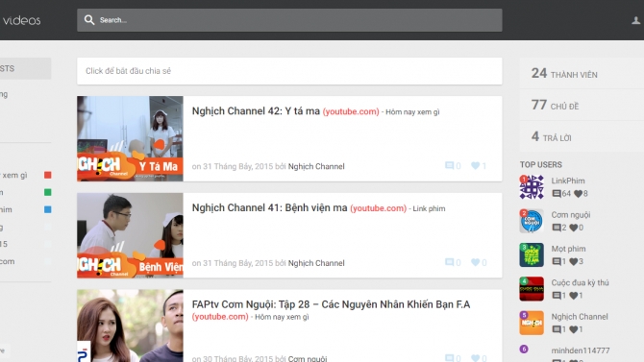
Task: Open 'Link phim' category on Bệnh viện ma post
Action: pos(429,208)
